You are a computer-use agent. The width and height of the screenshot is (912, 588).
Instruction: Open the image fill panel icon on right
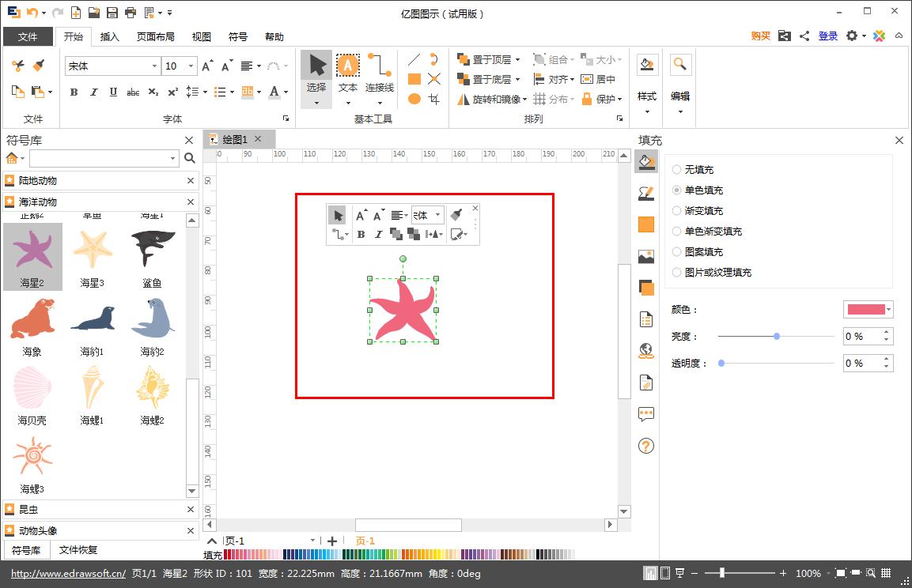pos(645,255)
